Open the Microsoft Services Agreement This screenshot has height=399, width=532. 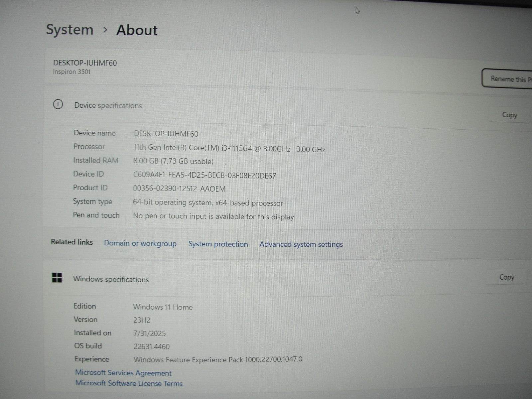pyautogui.click(x=124, y=373)
